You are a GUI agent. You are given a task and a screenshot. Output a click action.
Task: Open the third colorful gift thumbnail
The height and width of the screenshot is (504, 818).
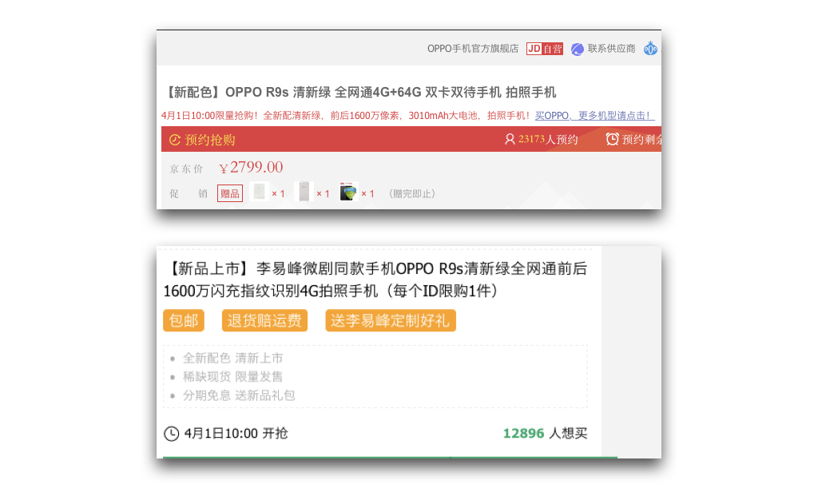348,192
